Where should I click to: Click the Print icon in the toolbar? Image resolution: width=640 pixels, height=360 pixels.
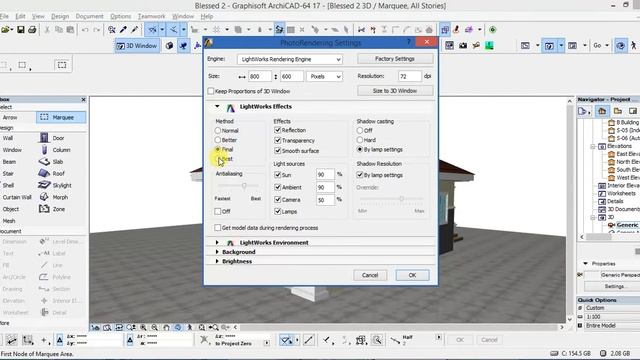32,30
